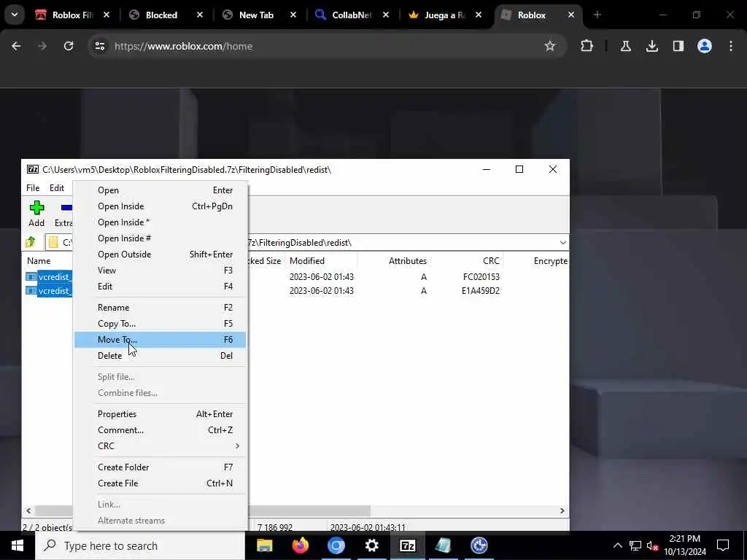Click the right scroll arrow in 7-Zip

tap(562, 510)
